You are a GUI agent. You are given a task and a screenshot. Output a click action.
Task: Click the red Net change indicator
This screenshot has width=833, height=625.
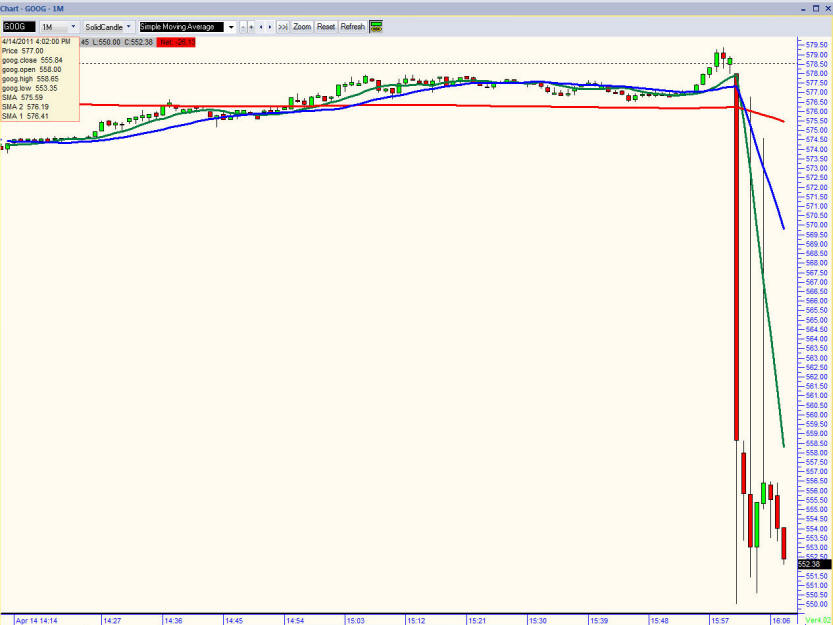[x=176, y=42]
